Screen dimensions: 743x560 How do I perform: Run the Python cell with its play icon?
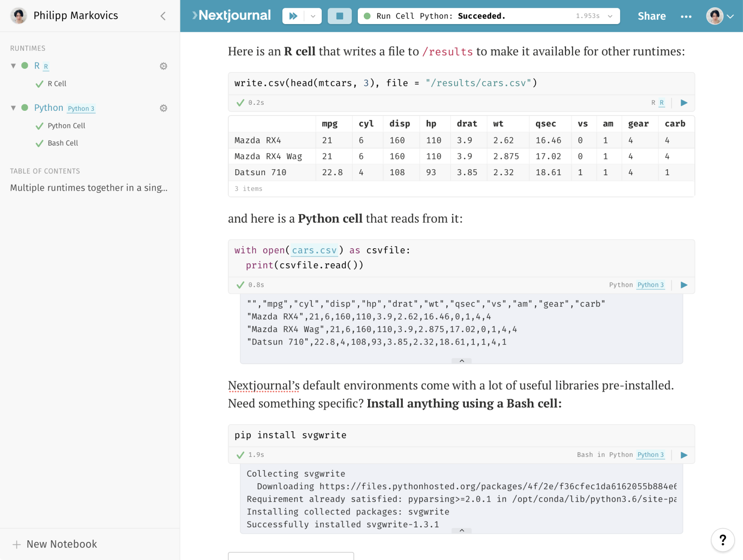[x=684, y=285]
